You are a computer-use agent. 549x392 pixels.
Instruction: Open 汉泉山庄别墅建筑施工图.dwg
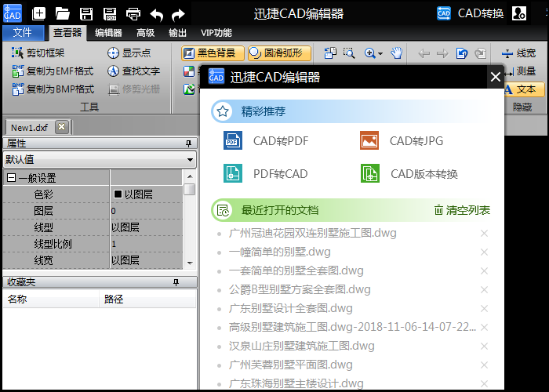302,346
